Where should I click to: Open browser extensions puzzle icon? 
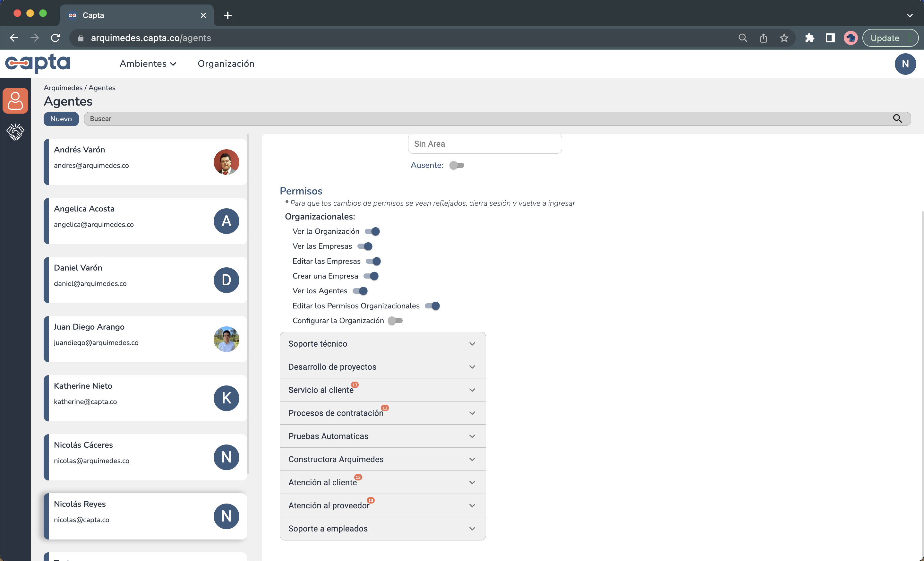(x=810, y=38)
